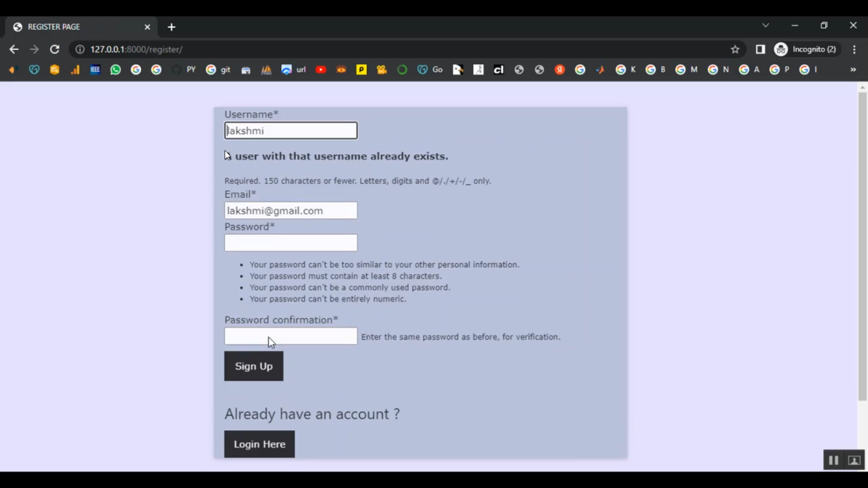Click the Login Here button
Viewport: 868px width, 488px height.
point(260,444)
